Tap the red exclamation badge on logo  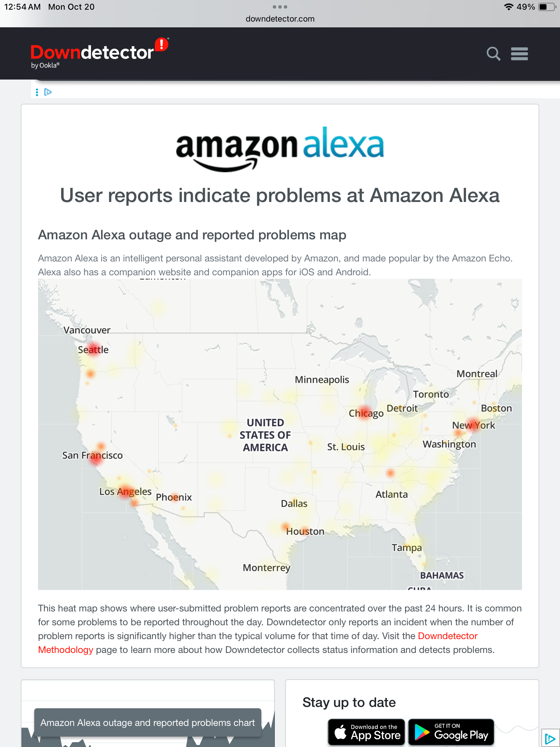(x=161, y=45)
